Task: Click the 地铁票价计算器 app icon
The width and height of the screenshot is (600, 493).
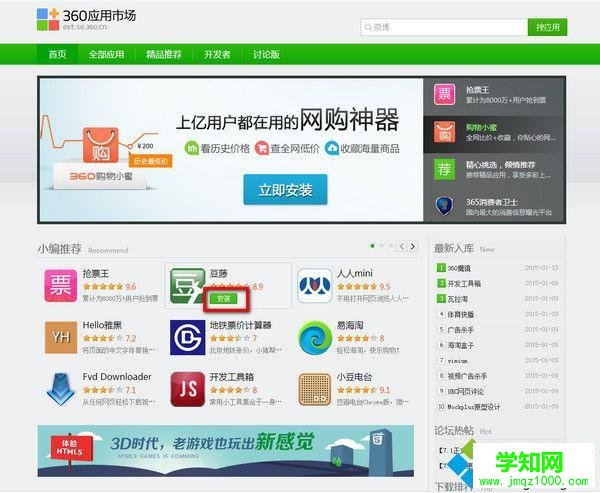Action: [x=188, y=337]
